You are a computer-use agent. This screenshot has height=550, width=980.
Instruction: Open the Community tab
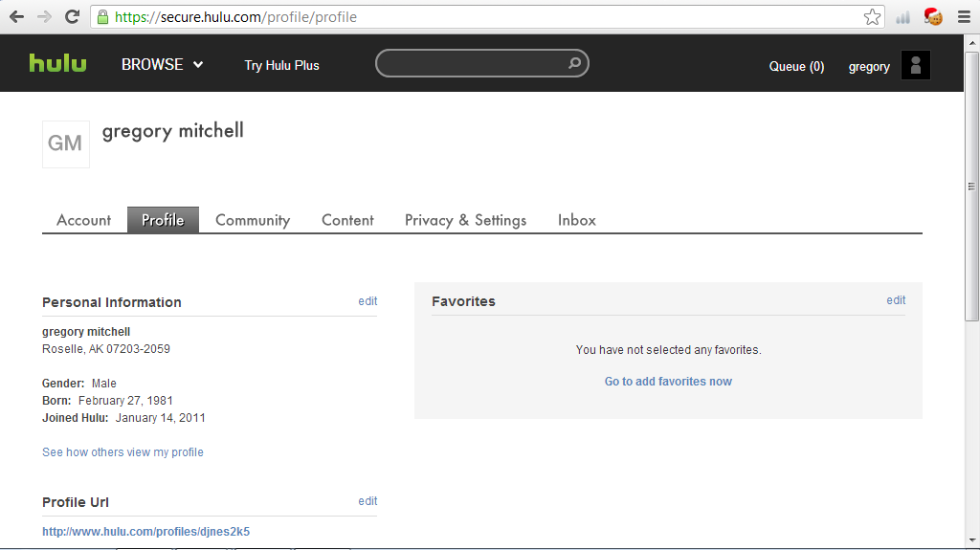pos(253,220)
